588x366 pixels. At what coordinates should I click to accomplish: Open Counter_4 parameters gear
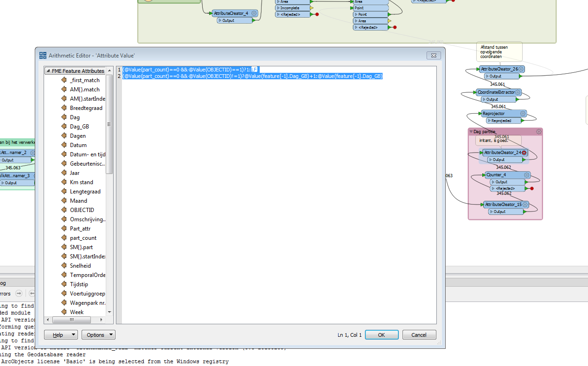(527, 175)
